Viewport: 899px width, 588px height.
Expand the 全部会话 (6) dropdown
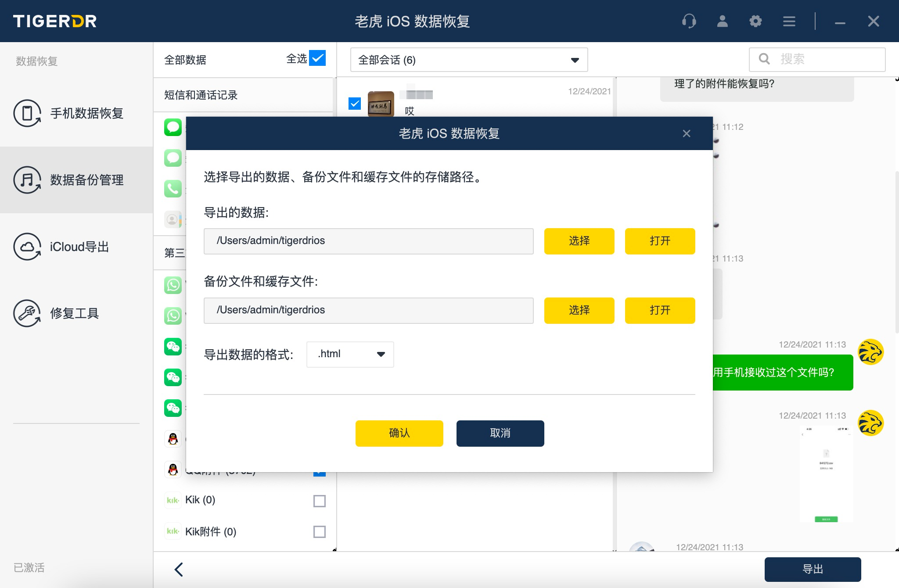[x=469, y=60]
